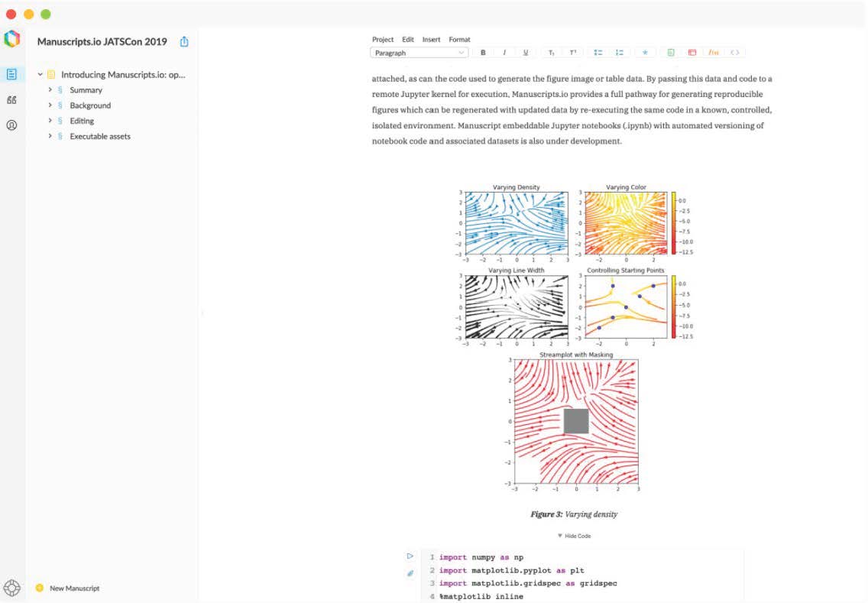Image resolution: width=868 pixels, height=603 pixels.
Task: Click the Hide Code button
Action: point(574,537)
